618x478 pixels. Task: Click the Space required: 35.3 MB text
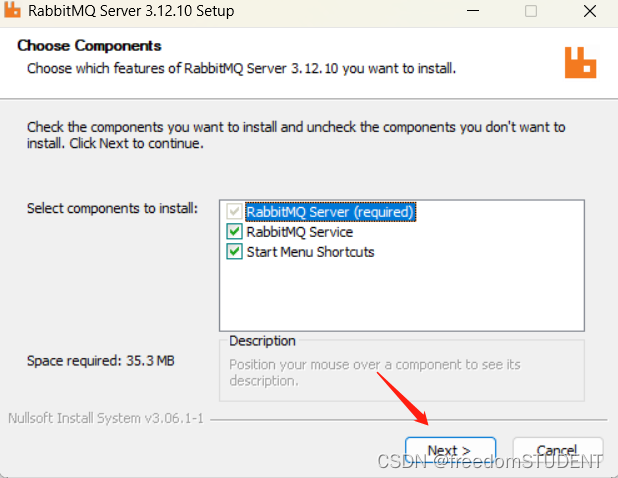click(x=100, y=360)
